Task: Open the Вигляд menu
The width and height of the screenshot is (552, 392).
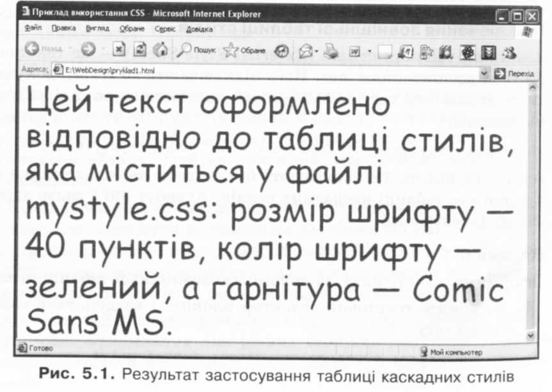Action: pos(97,28)
